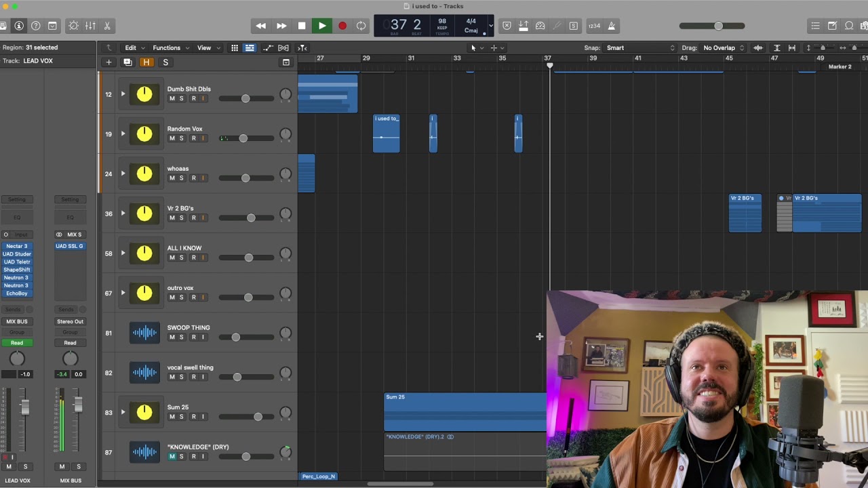Click the Duplicate Track button

(x=127, y=62)
